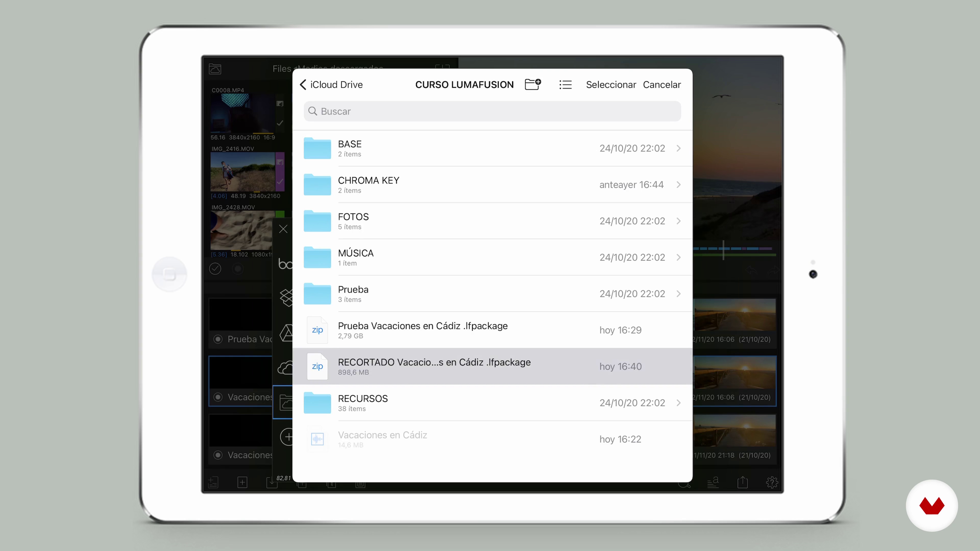This screenshot has width=980, height=551.
Task: Select the greyed Vacaciones en Cádiz audio file
Action: [x=492, y=439]
